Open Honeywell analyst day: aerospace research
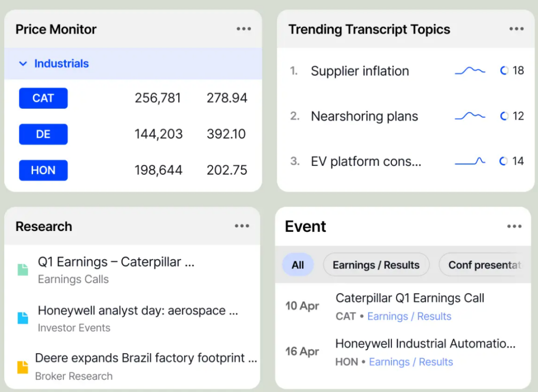Viewport: 538px width, 392px height. tap(138, 311)
